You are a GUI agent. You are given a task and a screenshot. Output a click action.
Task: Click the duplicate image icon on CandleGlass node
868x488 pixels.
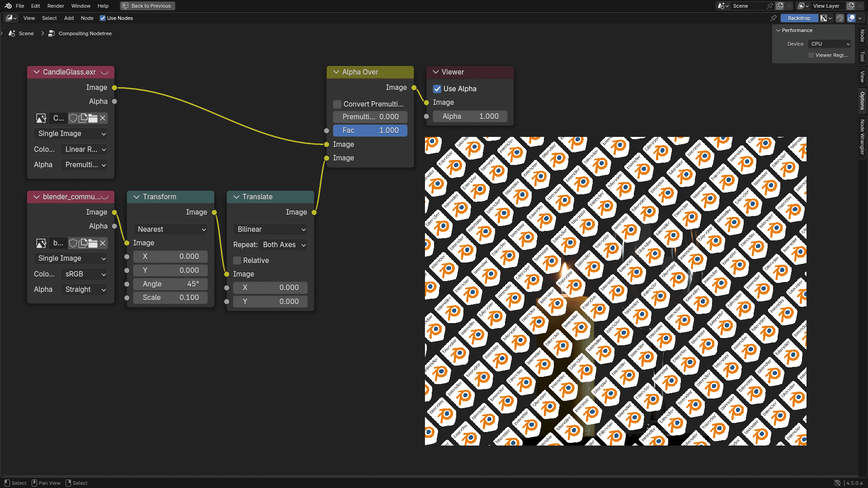(82, 118)
